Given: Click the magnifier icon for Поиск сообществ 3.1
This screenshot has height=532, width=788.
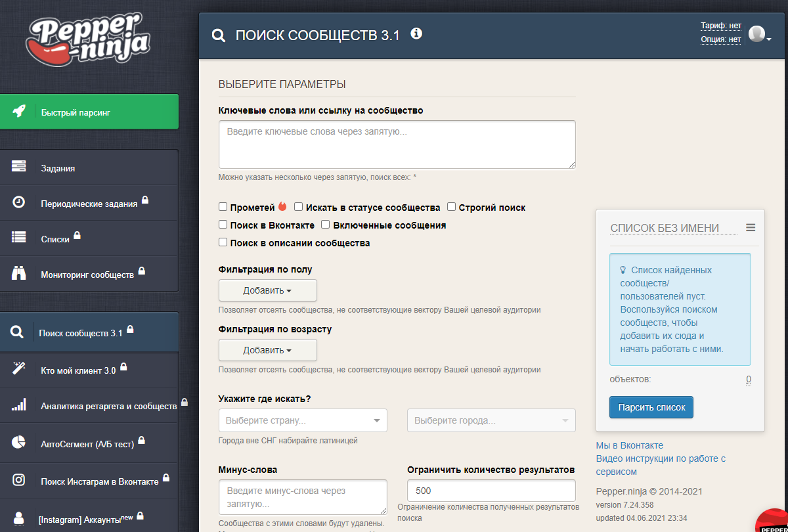Looking at the screenshot, I should 17,332.
